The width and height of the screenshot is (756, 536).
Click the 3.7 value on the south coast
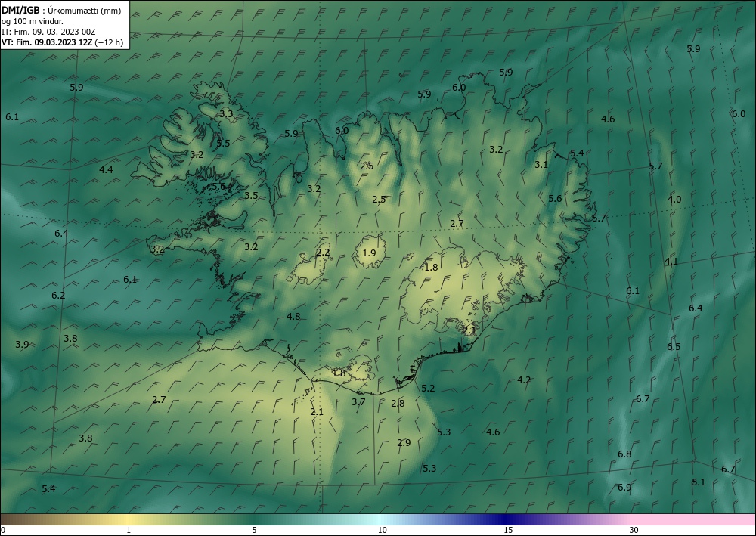(x=358, y=401)
